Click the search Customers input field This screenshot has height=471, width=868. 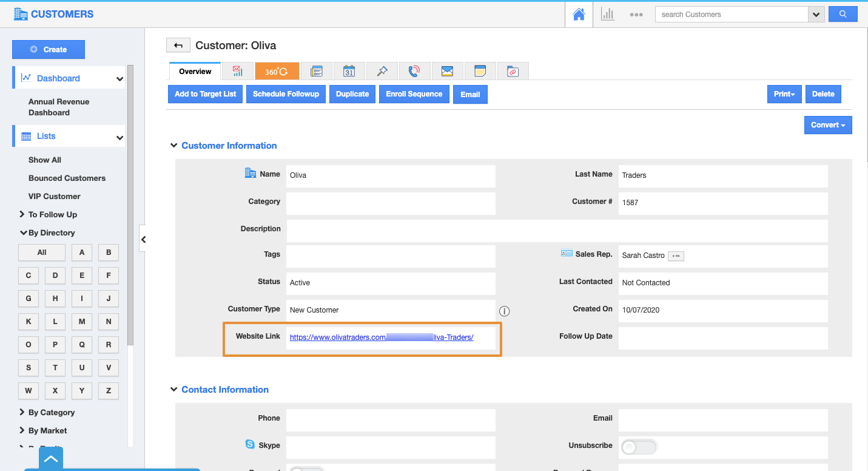(x=731, y=15)
